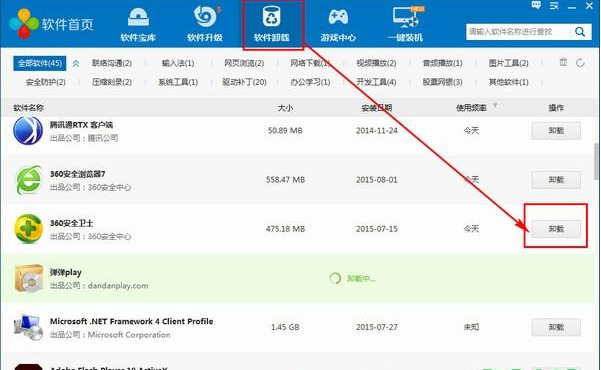
Task: Filter by 视频播放(2) category
Action: pyautogui.click(x=376, y=63)
